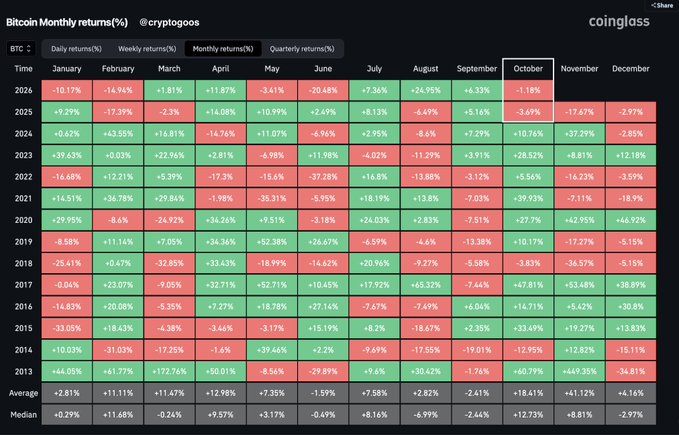Click the 2019 May cell +52.38%
This screenshot has width=679, height=435.
pos(272,242)
